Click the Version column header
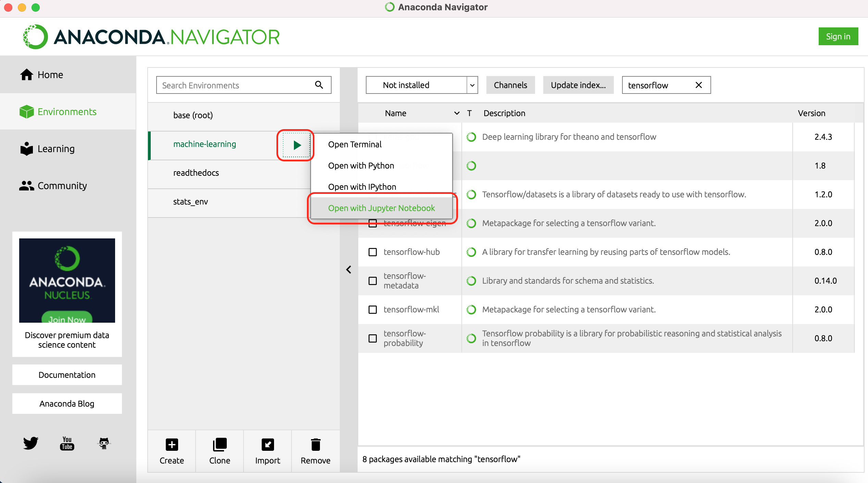 (811, 113)
